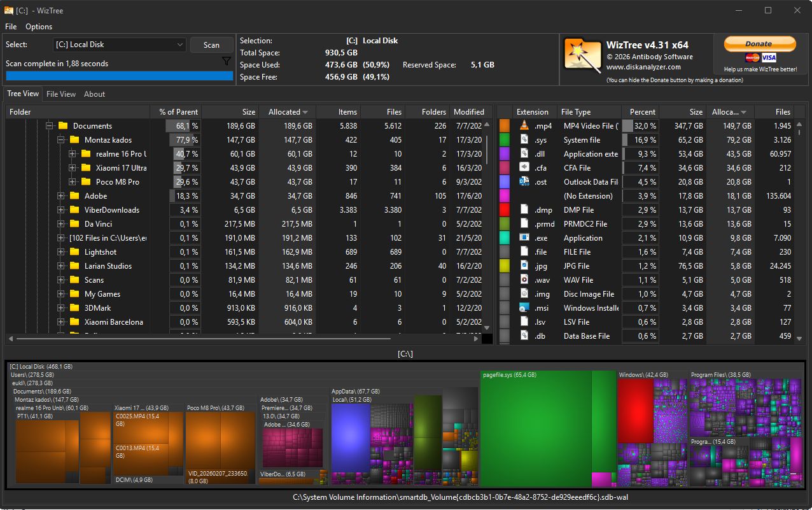Sort by the Allocated column header
812x510 pixels.
tap(288, 111)
